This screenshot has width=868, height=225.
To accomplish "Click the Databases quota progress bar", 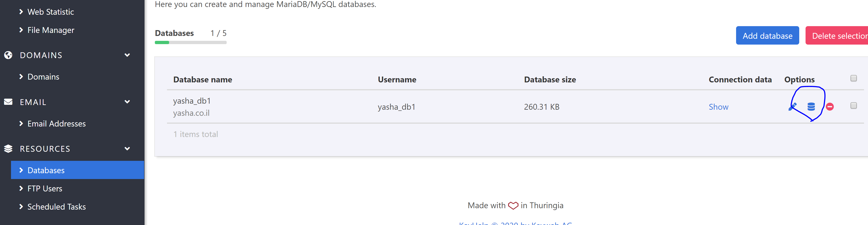I will 190,43.
